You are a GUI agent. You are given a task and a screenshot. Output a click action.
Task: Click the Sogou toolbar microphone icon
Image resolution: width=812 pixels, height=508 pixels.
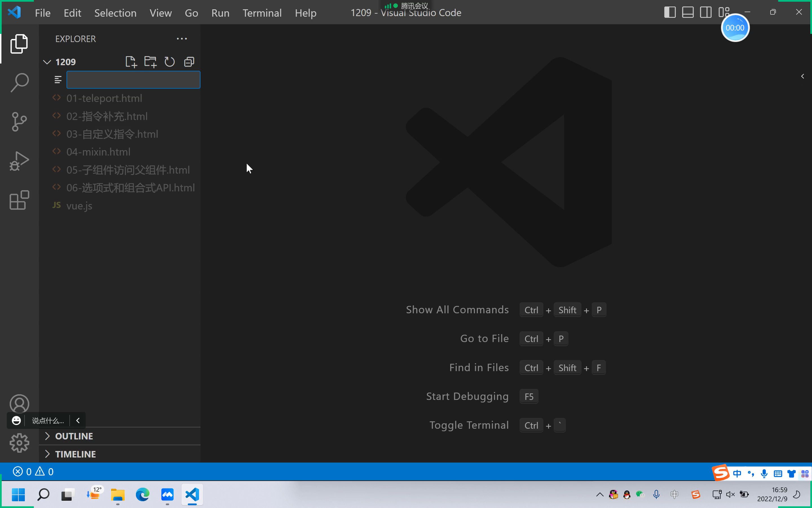[764, 474]
